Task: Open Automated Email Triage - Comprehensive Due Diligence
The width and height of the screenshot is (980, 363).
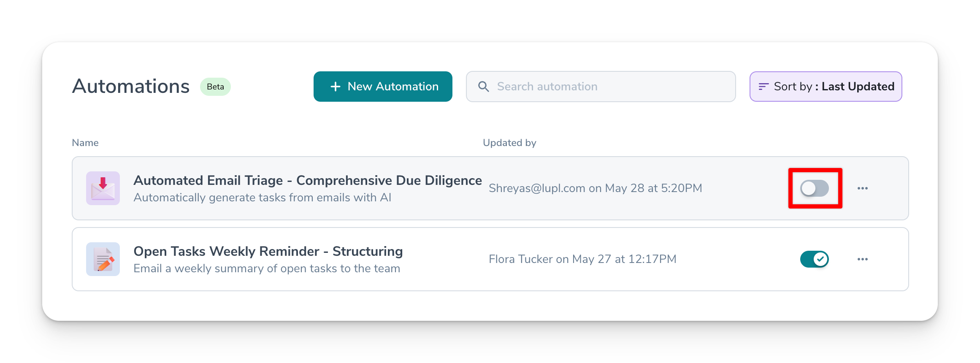Action: (307, 181)
